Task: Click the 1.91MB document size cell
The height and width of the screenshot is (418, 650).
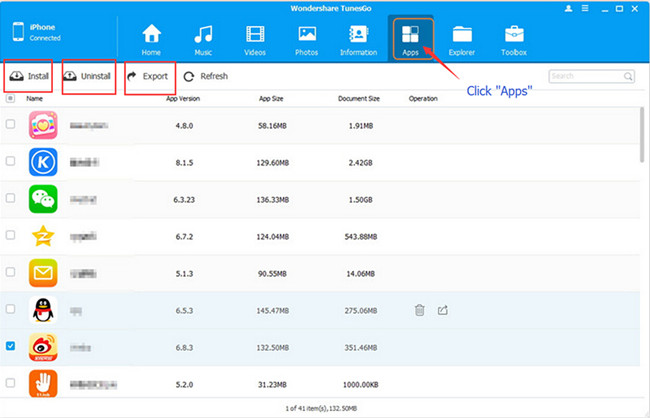Action: point(361,126)
